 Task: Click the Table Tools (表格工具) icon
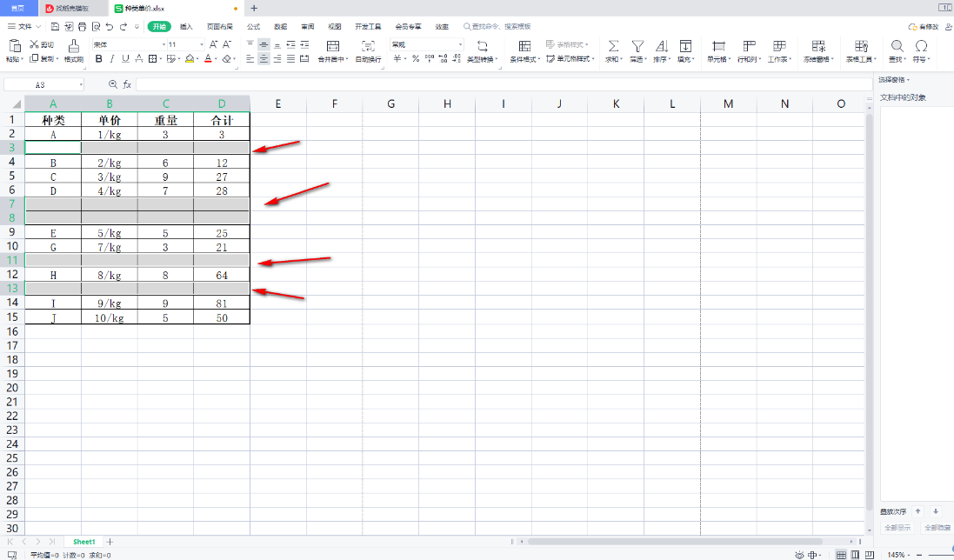click(x=861, y=46)
